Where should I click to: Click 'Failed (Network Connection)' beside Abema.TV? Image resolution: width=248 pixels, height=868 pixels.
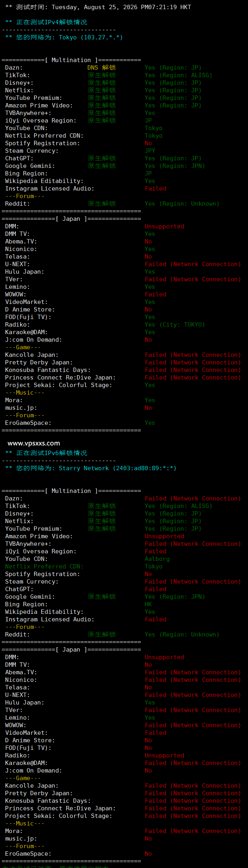pyautogui.click(x=193, y=672)
